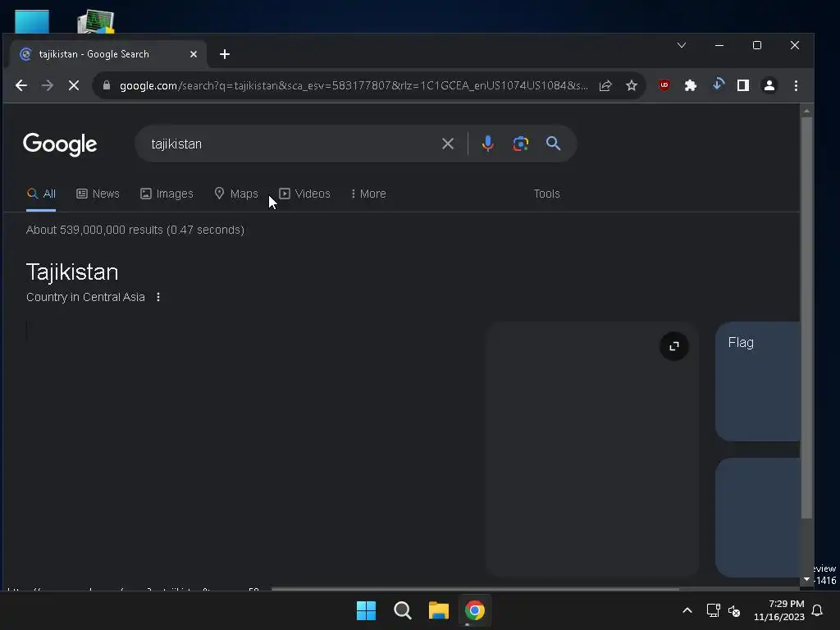Image resolution: width=840 pixels, height=630 pixels.
Task: Open Chrome's three-dot menu
Action: (796, 85)
